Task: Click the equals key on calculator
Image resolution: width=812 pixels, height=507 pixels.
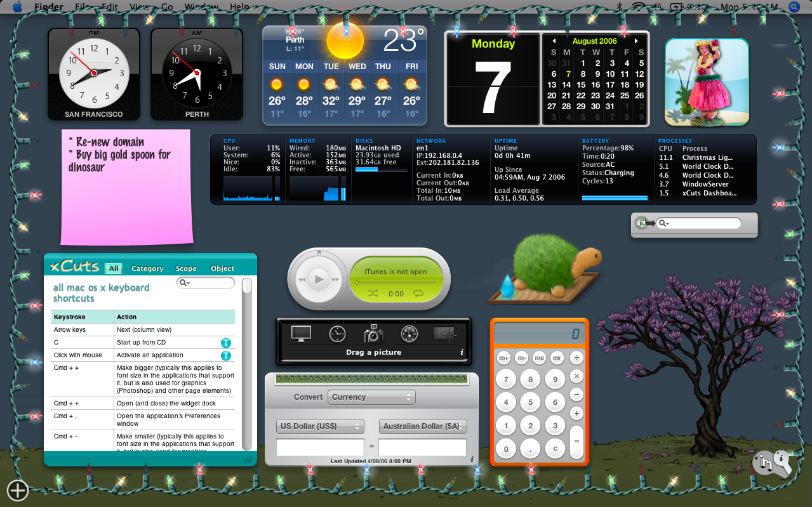Action: [x=576, y=442]
